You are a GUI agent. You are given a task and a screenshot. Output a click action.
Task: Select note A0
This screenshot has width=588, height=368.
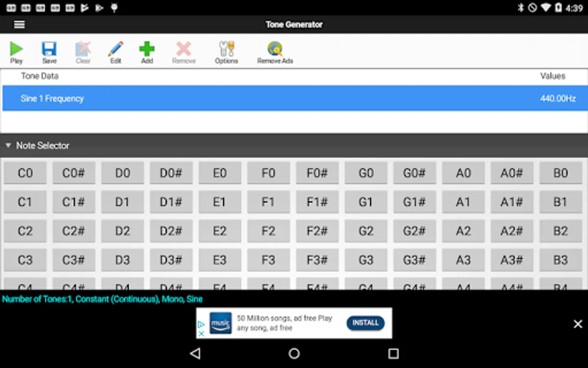463,173
